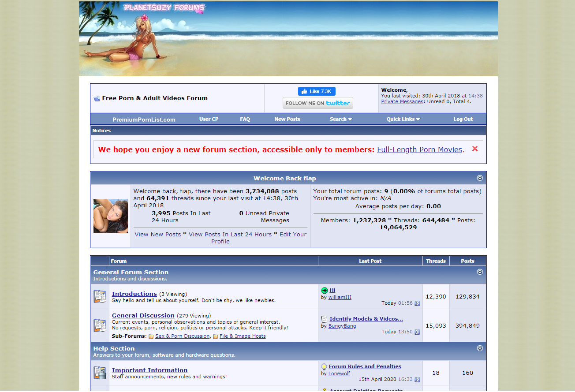575x392 pixels.
Task: Click the File & Image Hosts folder icon
Action: click(216, 336)
